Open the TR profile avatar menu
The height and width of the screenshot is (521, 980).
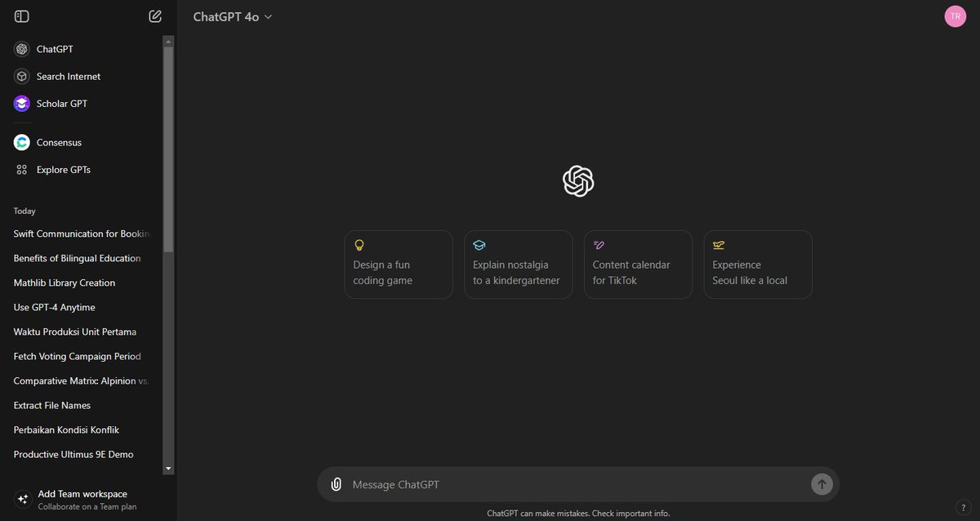(x=955, y=16)
